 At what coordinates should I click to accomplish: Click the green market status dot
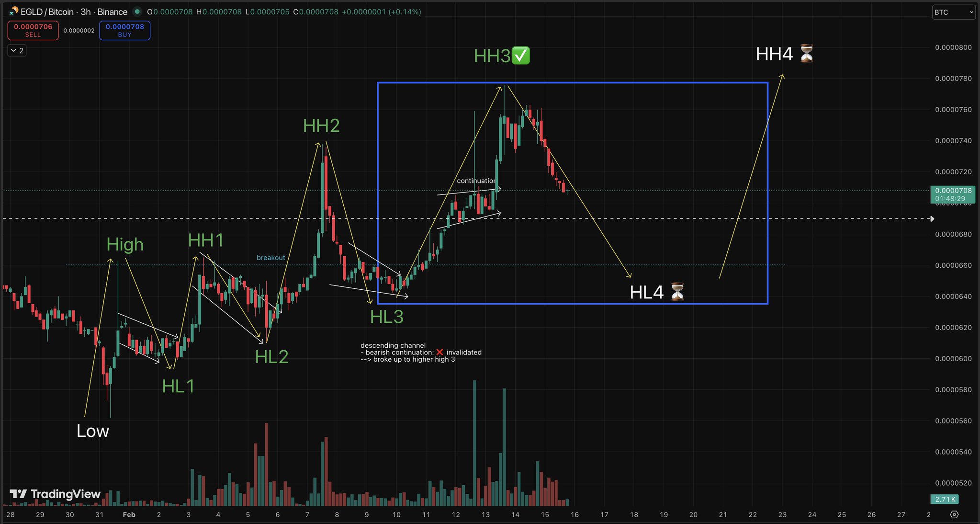coord(137,11)
